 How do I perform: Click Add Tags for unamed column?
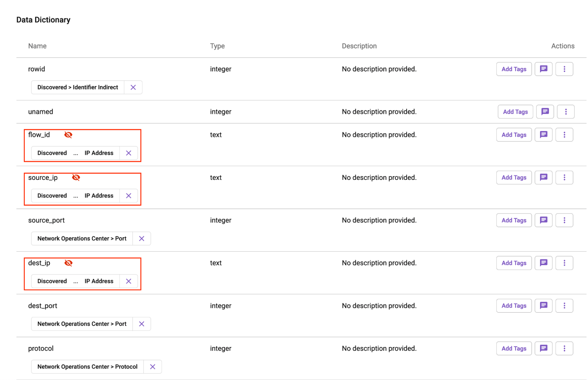click(x=515, y=112)
